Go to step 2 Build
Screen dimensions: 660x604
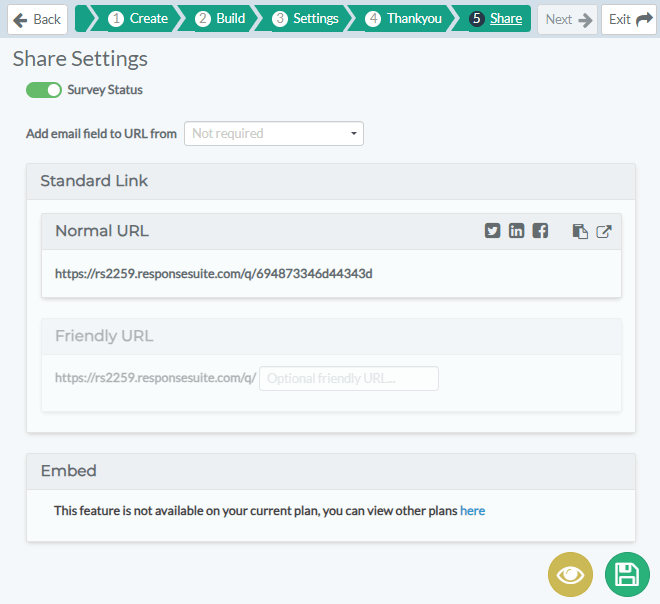point(220,19)
